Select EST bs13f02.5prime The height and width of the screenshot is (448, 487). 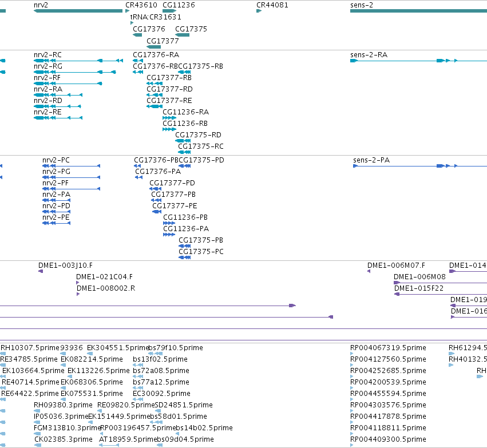(160, 359)
